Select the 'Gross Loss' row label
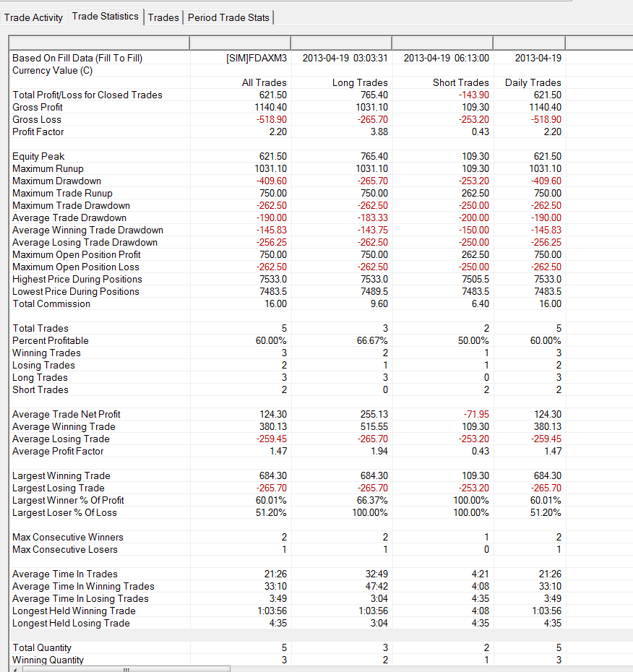 [37, 119]
